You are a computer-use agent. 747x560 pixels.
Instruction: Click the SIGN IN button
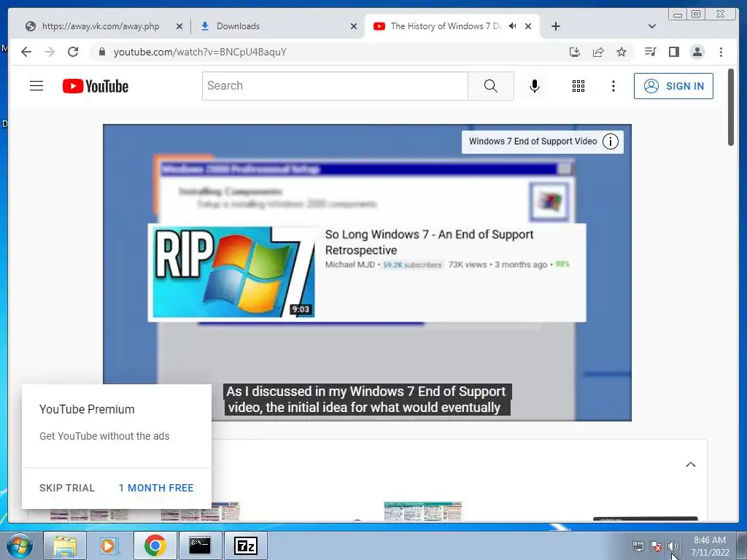(x=673, y=86)
